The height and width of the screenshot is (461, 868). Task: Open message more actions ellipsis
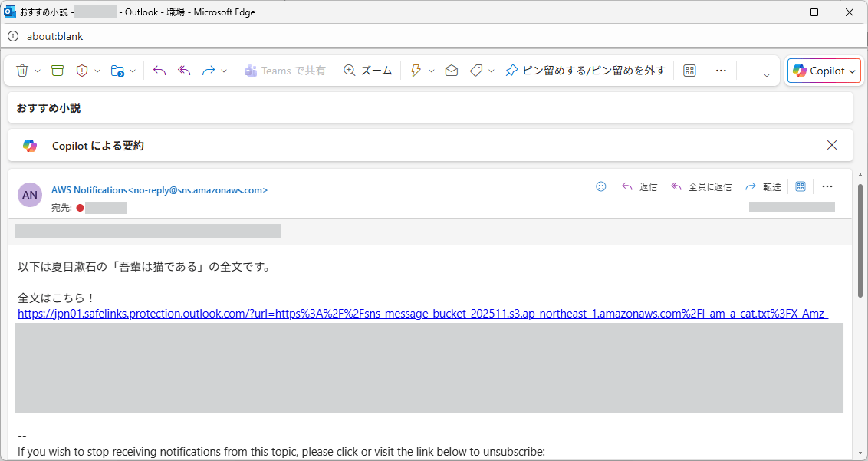(x=827, y=186)
